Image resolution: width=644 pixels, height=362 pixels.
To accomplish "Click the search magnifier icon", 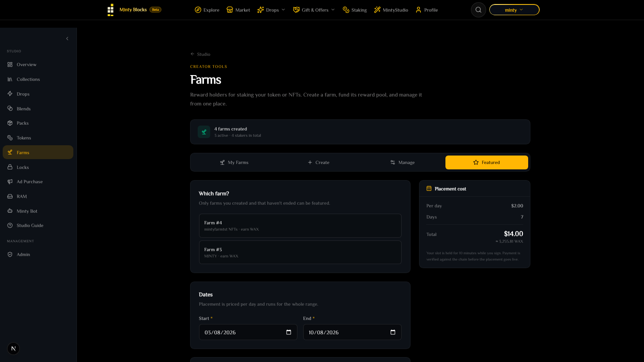I will [x=478, y=10].
